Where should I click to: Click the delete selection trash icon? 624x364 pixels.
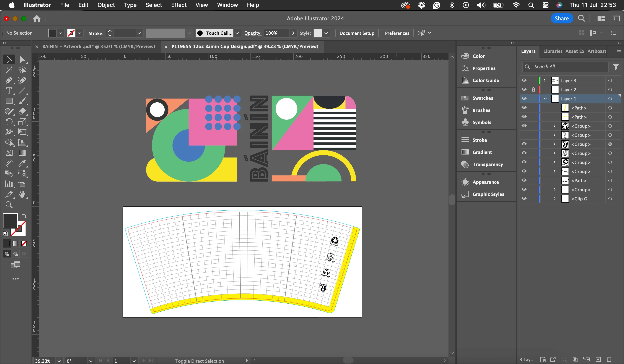(609, 359)
